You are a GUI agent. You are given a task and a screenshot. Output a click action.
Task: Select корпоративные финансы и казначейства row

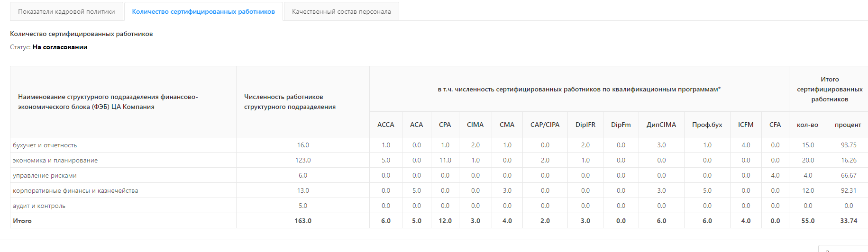pos(439,190)
